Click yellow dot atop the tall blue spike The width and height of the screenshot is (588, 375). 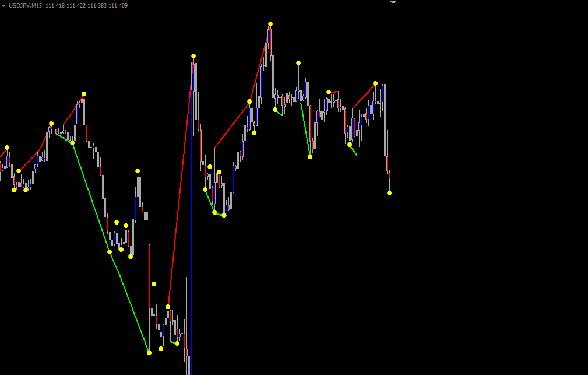tap(193, 56)
